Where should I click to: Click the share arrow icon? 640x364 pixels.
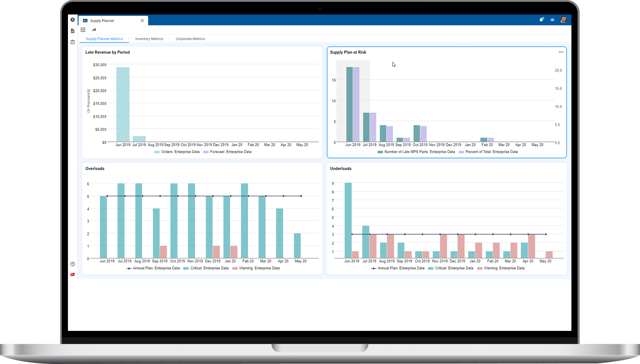94,30
